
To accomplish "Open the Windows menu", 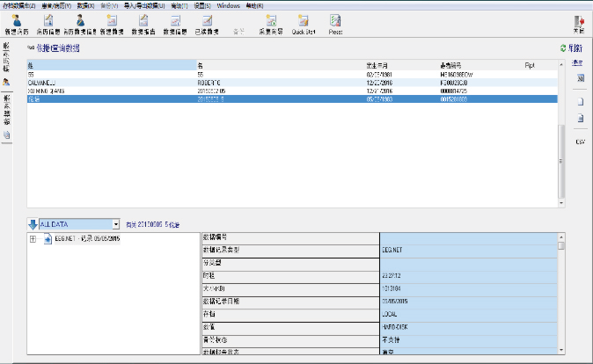I will click(229, 5).
